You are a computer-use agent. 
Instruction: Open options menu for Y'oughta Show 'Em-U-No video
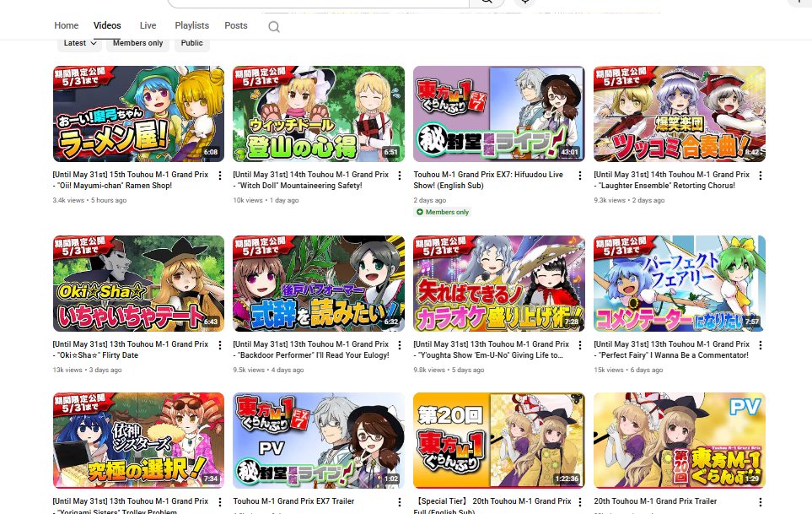tap(580, 345)
